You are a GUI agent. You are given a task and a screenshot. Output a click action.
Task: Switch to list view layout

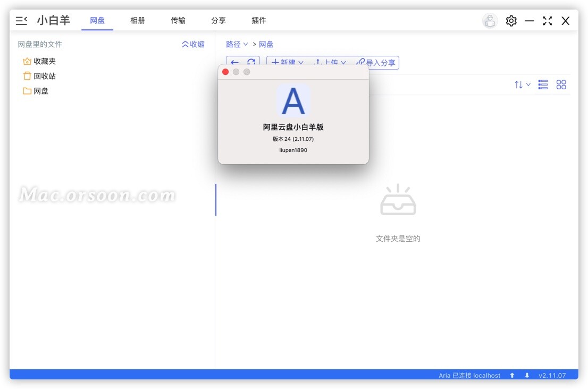[543, 84]
